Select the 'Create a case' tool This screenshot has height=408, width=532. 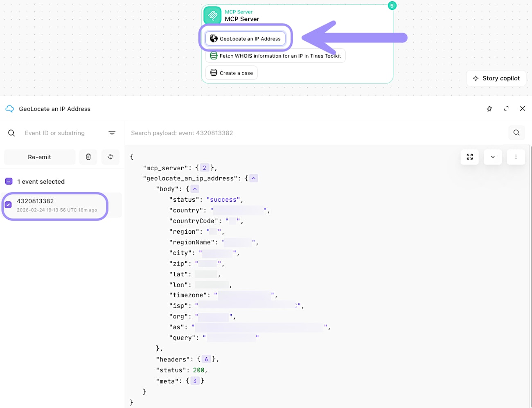tap(232, 73)
